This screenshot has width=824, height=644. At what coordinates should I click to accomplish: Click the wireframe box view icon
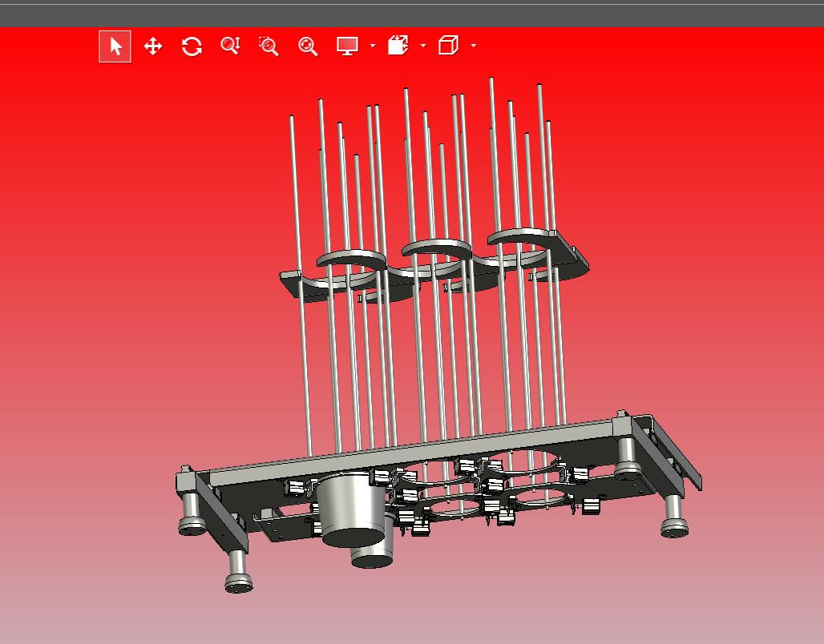click(x=448, y=45)
